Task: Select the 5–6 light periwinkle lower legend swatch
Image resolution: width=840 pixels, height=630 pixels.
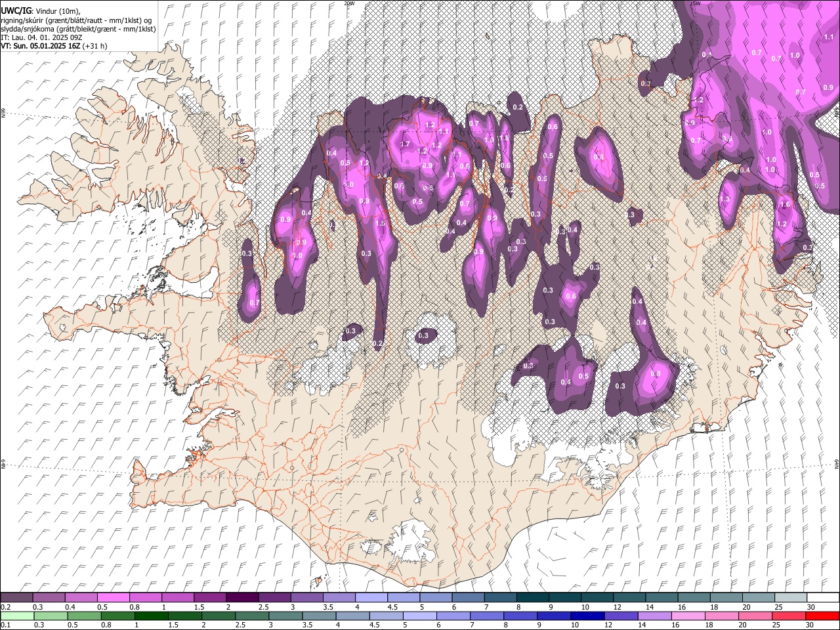Action: pyautogui.click(x=419, y=616)
